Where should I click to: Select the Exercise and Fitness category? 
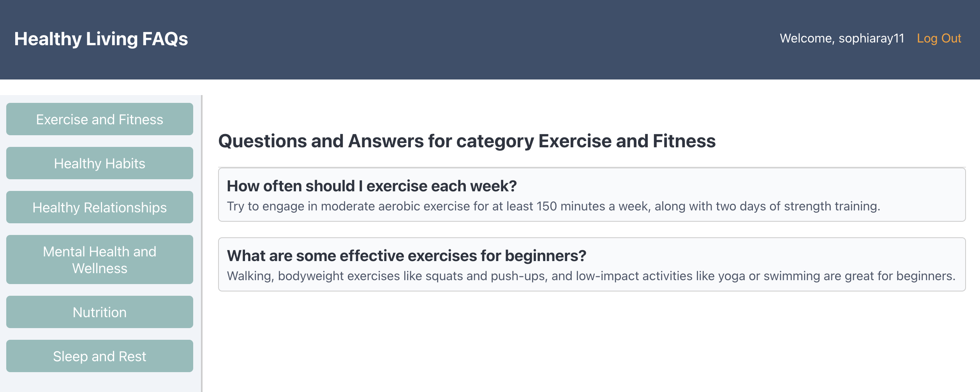99,119
